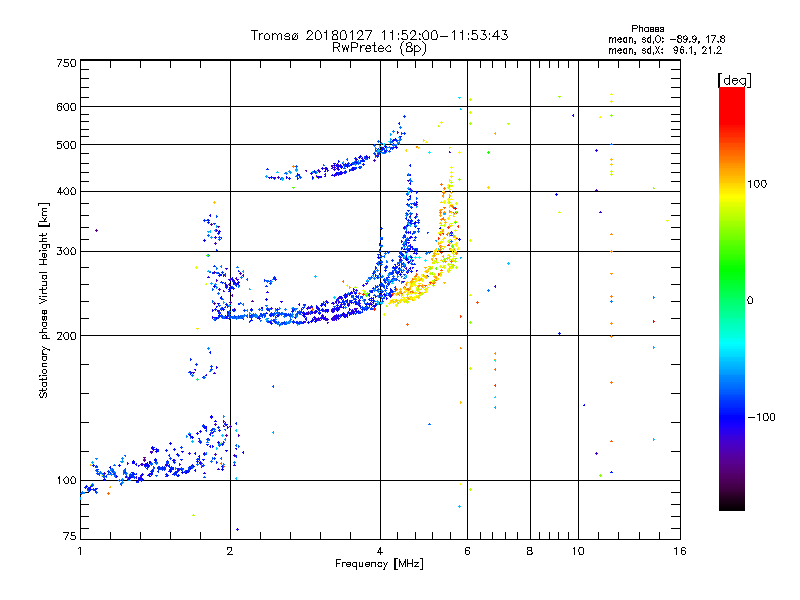This screenshot has height=600, width=800.
Task: Select the 'RwPretec (8p)' subtitle text
Action: coord(379,48)
